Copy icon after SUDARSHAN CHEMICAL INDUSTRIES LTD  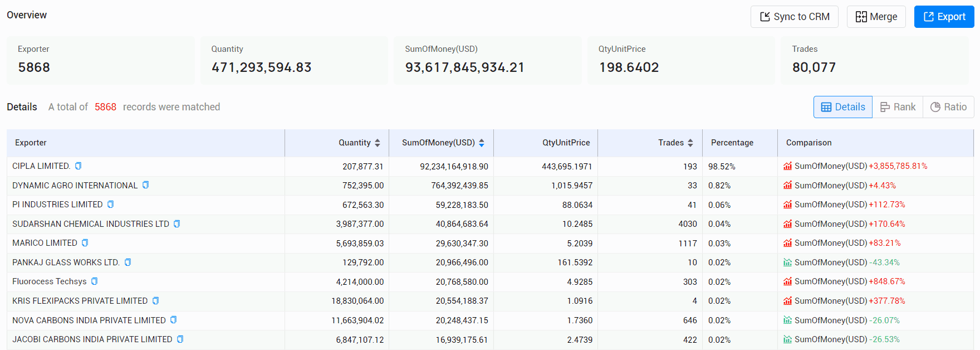(x=177, y=223)
